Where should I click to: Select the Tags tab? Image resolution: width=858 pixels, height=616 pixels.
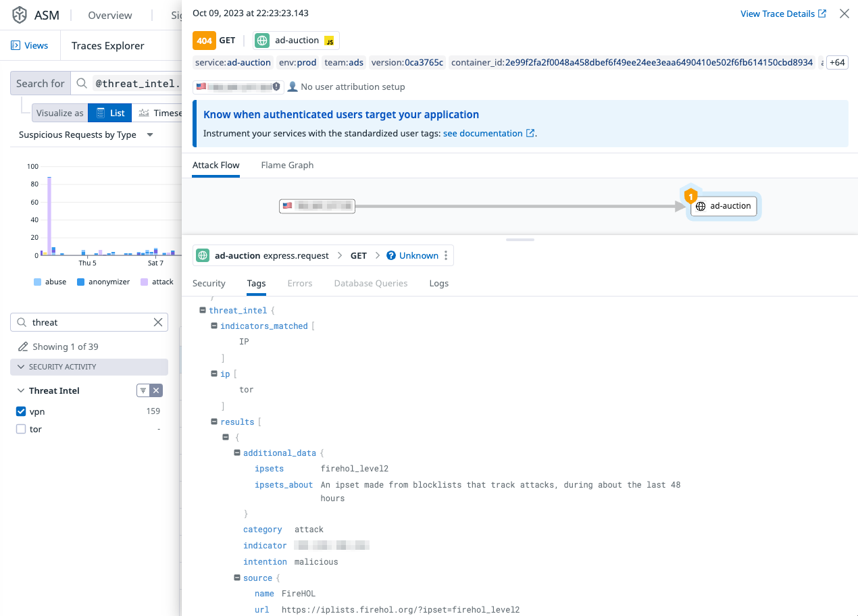pyautogui.click(x=256, y=283)
